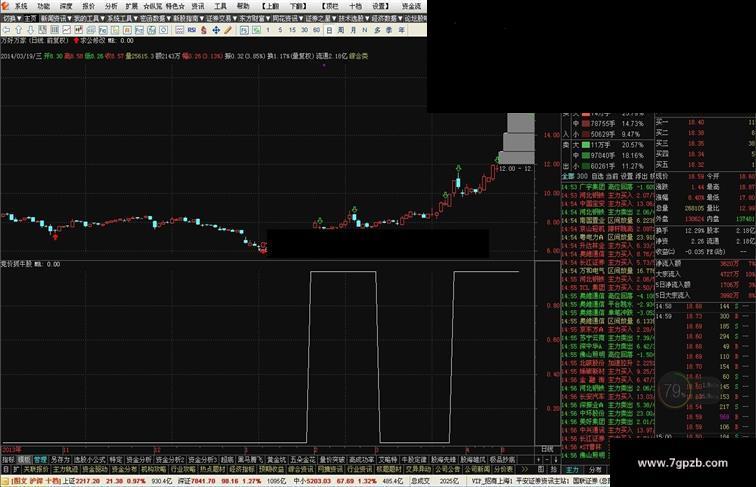
Task: Open the 系统 menu
Action: [x=21, y=6]
